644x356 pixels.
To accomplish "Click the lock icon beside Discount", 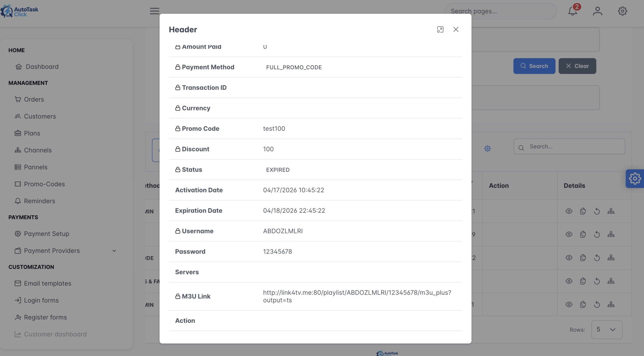I will pos(178,149).
